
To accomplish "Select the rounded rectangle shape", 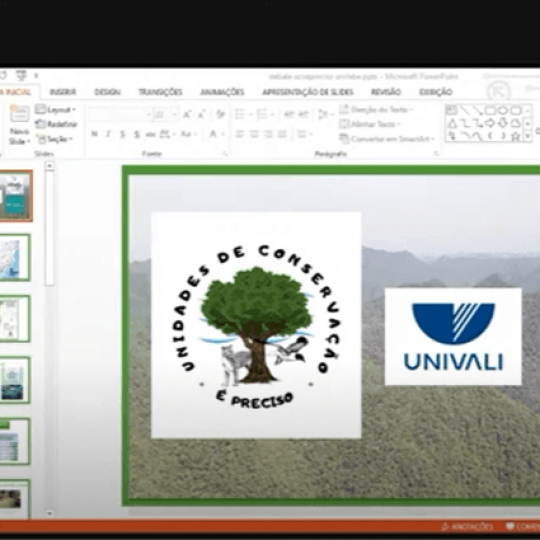I will [x=516, y=111].
